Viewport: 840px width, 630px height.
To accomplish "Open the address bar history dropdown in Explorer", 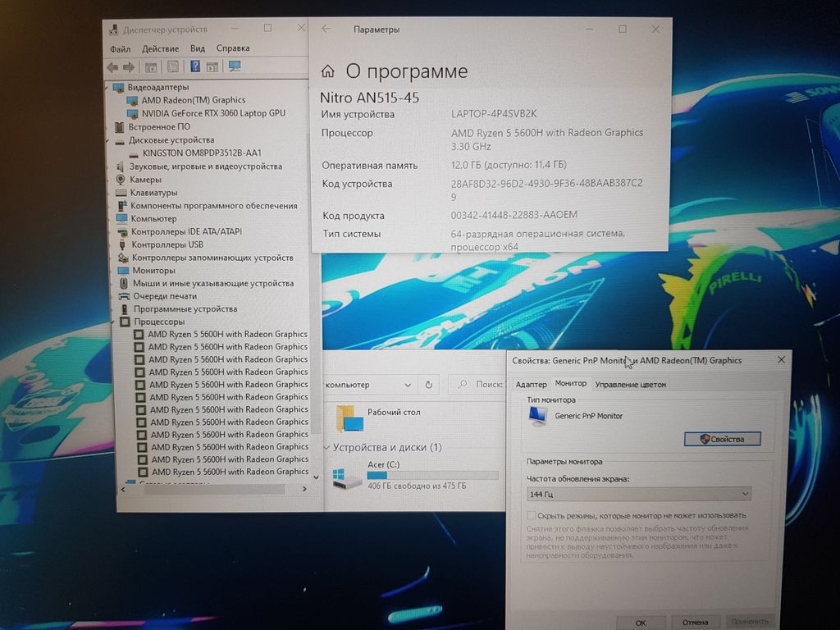I will [408, 384].
